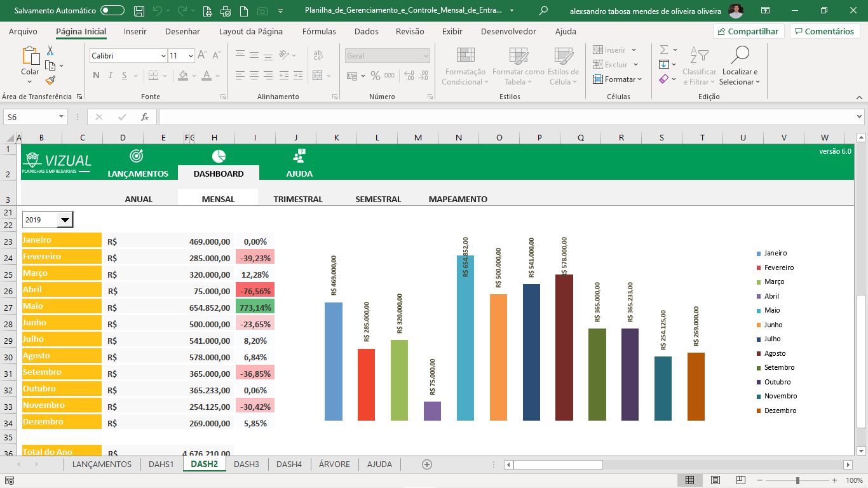Click the Merge and Center icon
Image resolution: width=868 pixels, height=488 pixels.
[318, 76]
